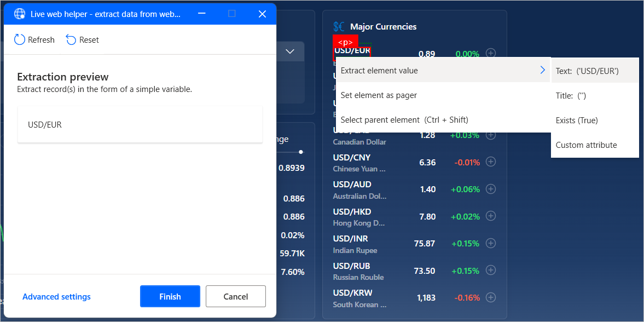Open Advanced settings
The image size is (644, 322).
click(56, 296)
